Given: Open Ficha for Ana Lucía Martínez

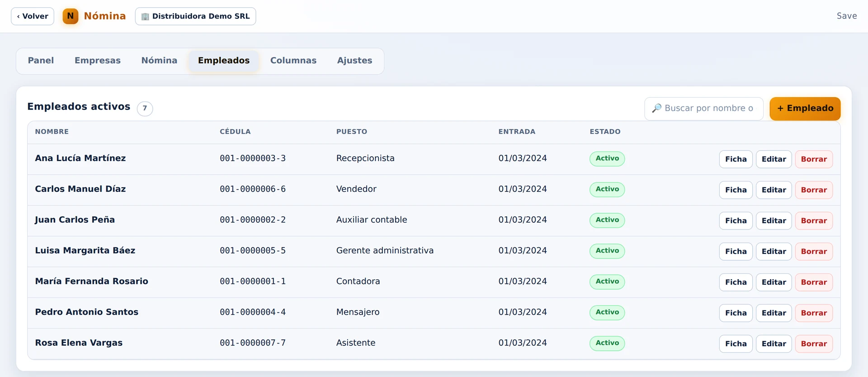Looking at the screenshot, I should point(736,159).
